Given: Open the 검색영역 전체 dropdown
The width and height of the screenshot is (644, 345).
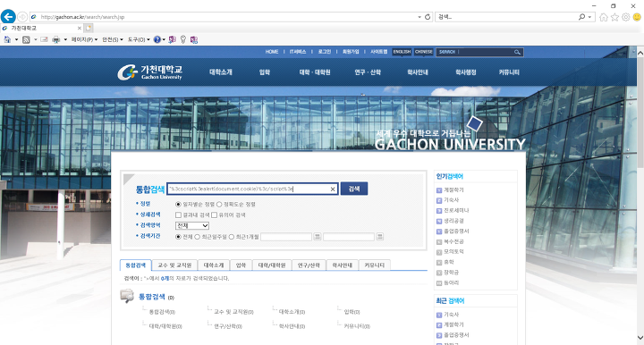Looking at the screenshot, I should click(x=192, y=225).
